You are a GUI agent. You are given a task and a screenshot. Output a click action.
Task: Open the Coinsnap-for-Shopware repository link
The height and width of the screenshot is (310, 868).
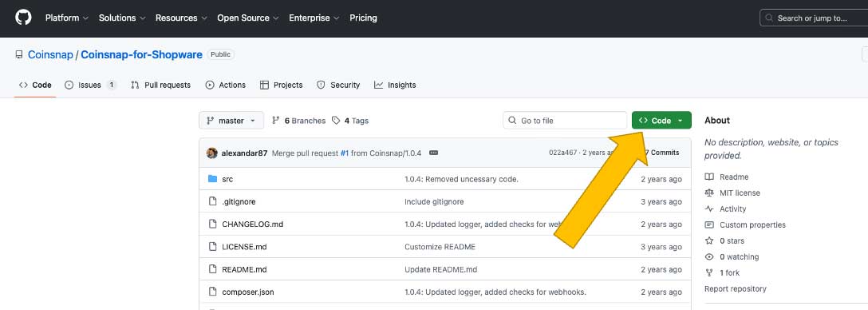click(141, 54)
